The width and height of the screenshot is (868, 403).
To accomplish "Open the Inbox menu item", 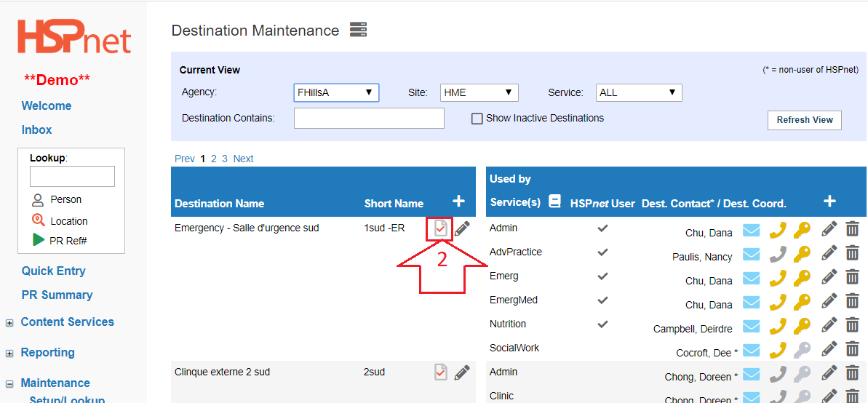I will (x=36, y=129).
